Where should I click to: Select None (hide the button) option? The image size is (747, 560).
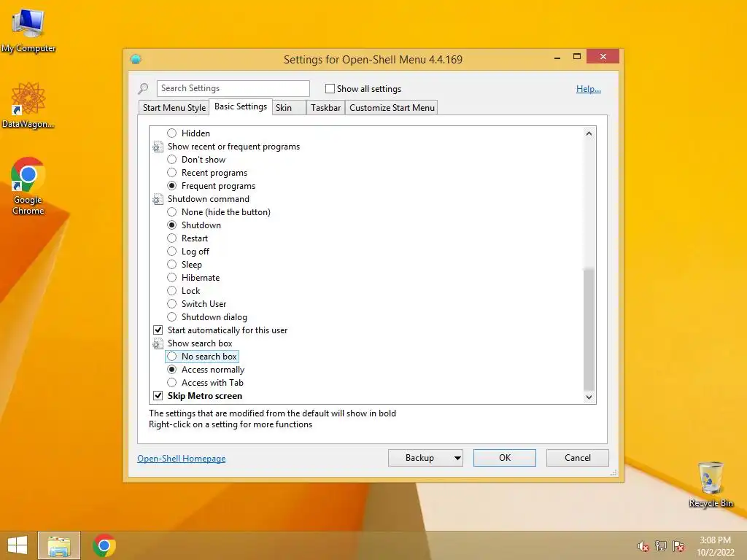(171, 212)
